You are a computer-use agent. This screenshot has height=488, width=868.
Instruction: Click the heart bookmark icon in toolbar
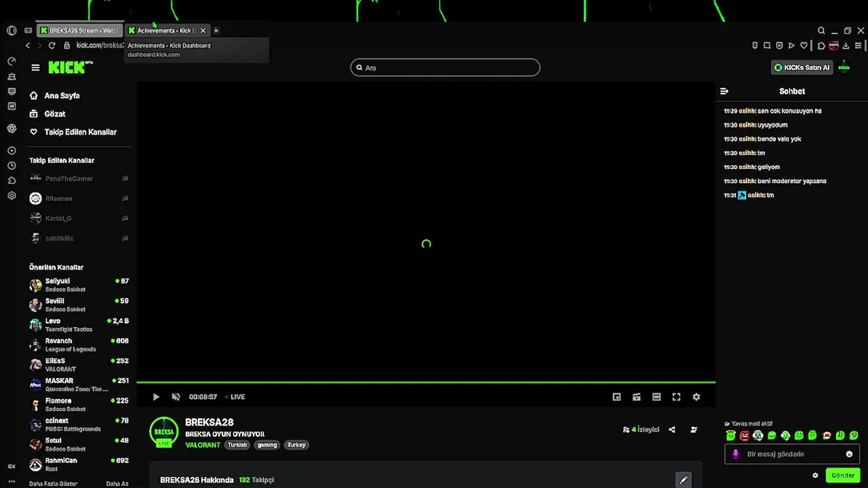point(804,45)
